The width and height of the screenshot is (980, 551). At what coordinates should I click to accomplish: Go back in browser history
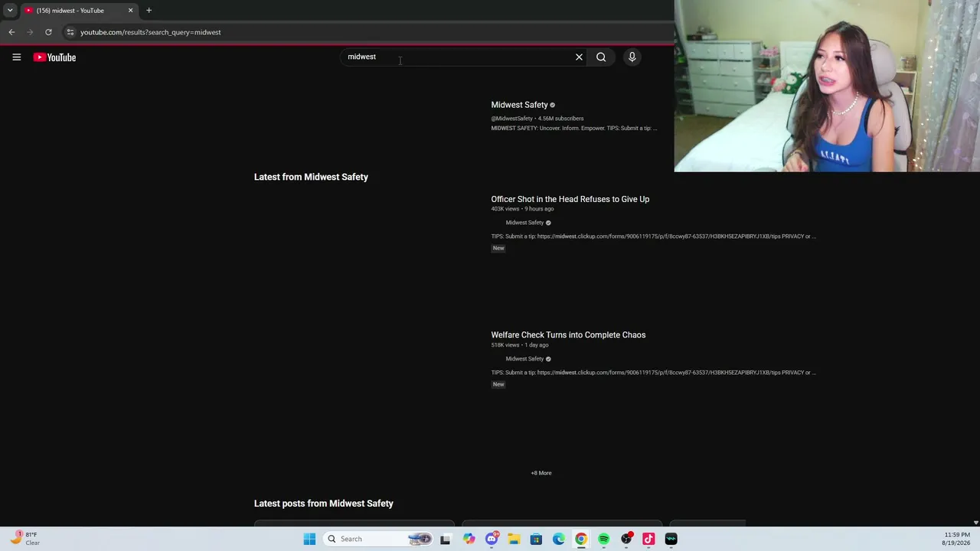pyautogui.click(x=11, y=32)
